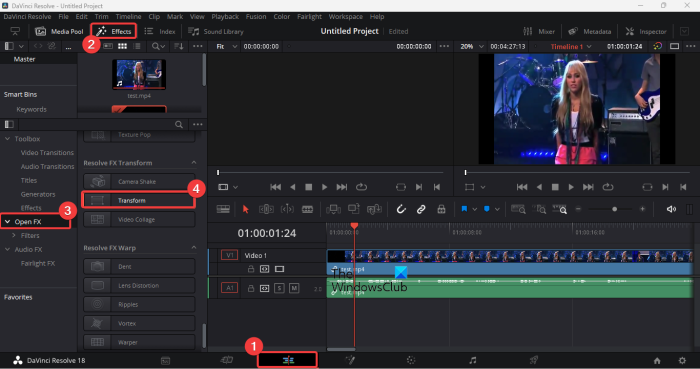Open the Inspector panel
The image size is (700, 369).
pyautogui.click(x=646, y=31)
